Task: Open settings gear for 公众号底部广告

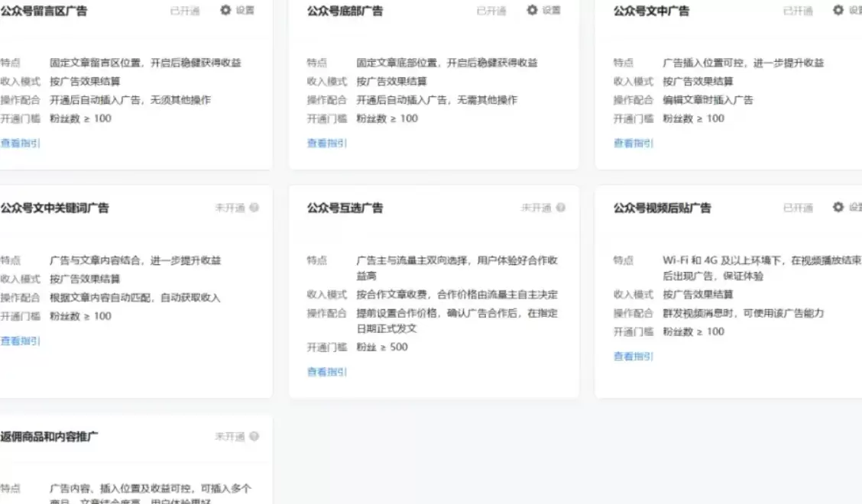Action: tap(532, 10)
